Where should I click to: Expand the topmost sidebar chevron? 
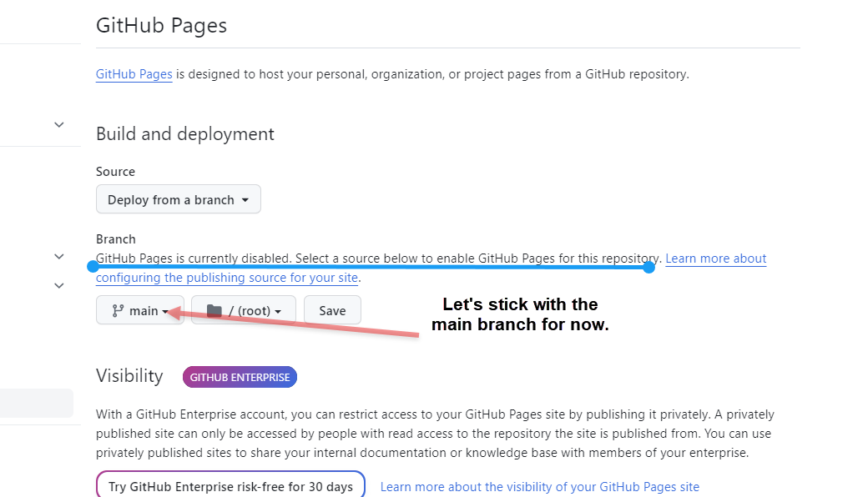click(x=59, y=125)
